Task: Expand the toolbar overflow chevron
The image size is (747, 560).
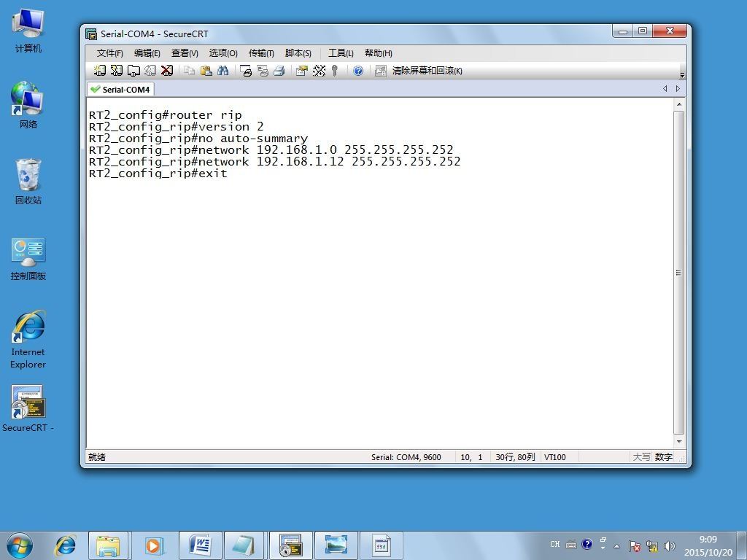Action: click(682, 75)
